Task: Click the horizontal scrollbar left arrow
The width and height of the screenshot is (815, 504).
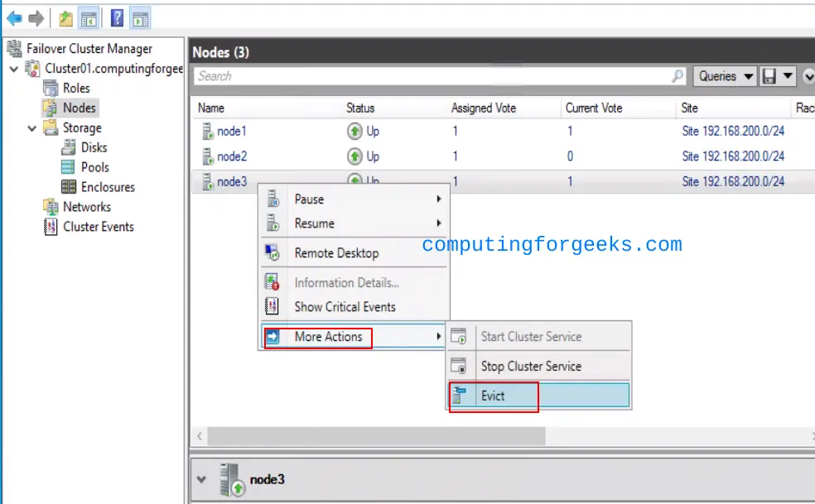Action: [200, 436]
